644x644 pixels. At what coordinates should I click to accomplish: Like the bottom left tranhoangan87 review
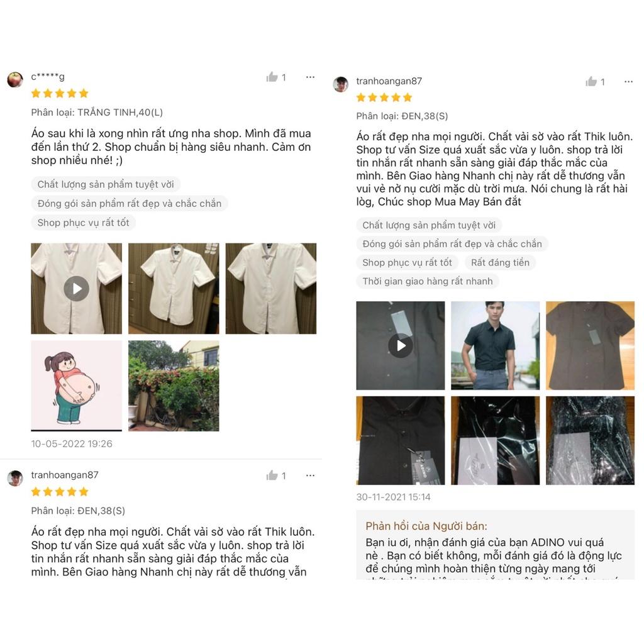(x=272, y=475)
